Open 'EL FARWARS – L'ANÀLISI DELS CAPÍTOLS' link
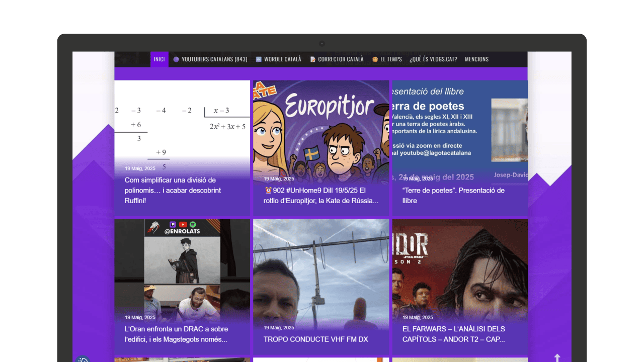The image size is (644, 362). (454, 334)
